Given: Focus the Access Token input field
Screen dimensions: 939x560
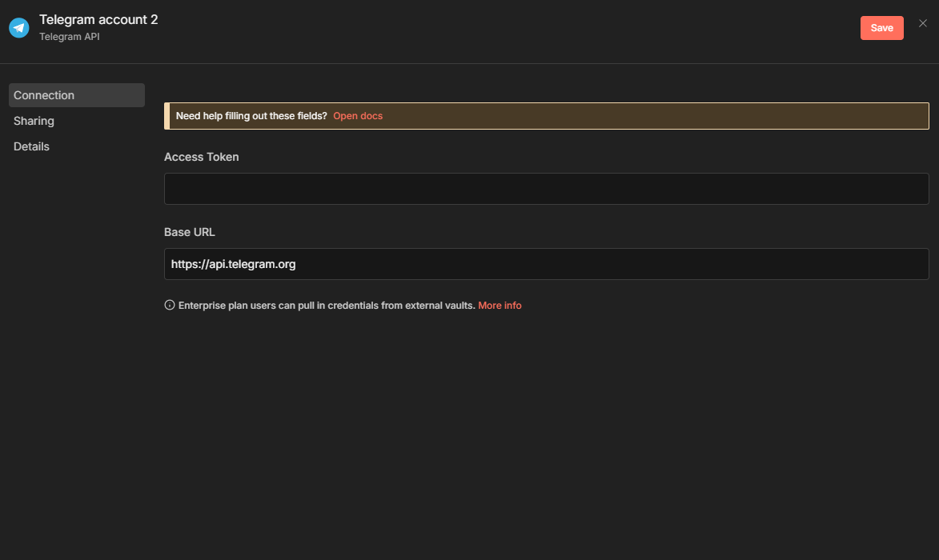Looking at the screenshot, I should point(546,189).
